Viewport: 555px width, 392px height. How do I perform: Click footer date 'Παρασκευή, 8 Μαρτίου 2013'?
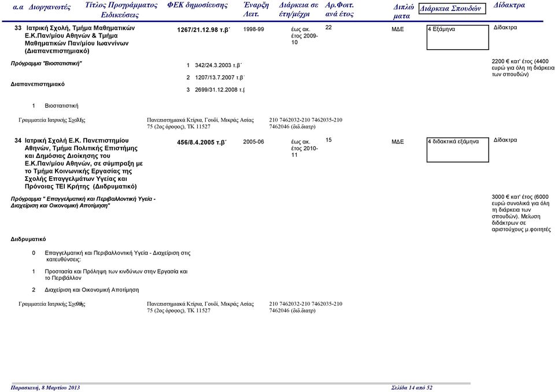(45, 388)
